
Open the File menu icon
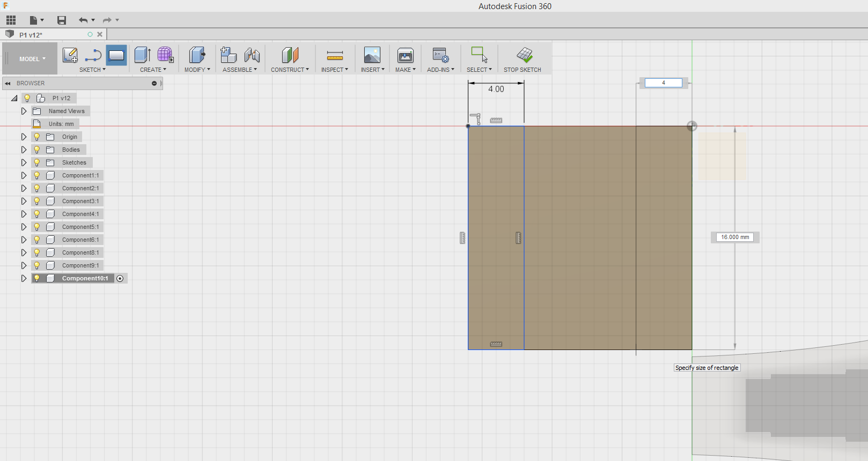click(34, 20)
